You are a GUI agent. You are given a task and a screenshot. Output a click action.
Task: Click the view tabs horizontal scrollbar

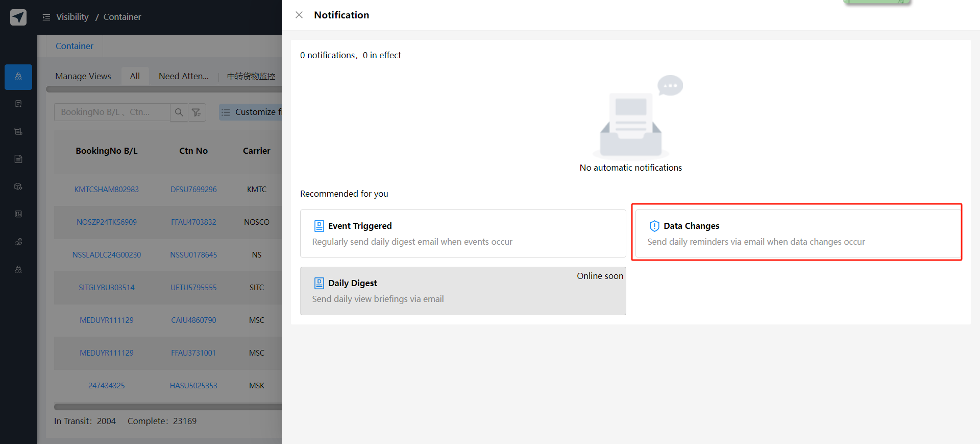coord(164,89)
